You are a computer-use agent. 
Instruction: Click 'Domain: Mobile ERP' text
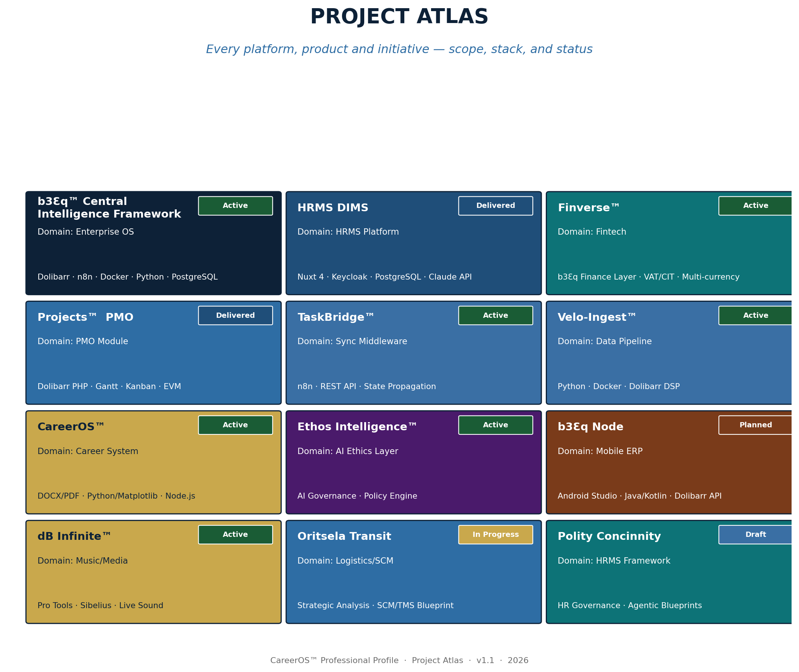(600, 451)
